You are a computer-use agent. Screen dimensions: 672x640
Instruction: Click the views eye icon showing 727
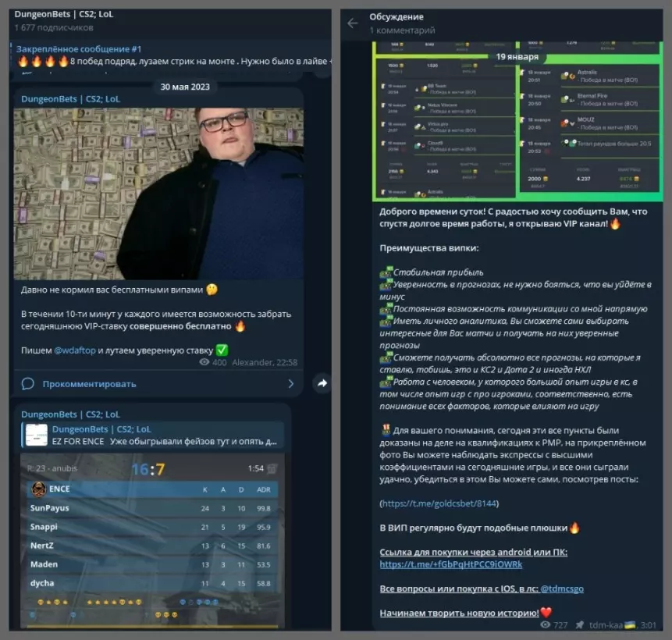click(545, 624)
